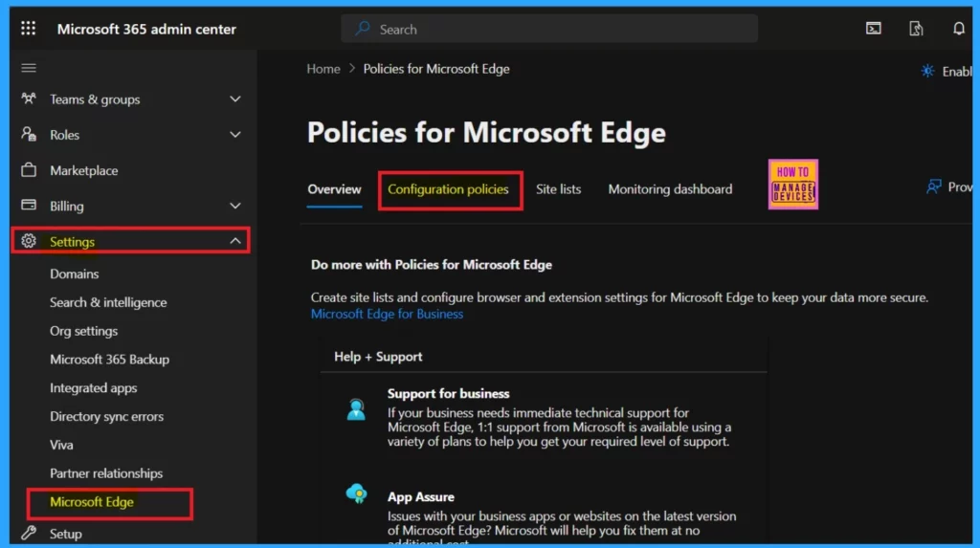Select Setup in the sidebar
Viewport: 980px width, 548px height.
pos(66,534)
